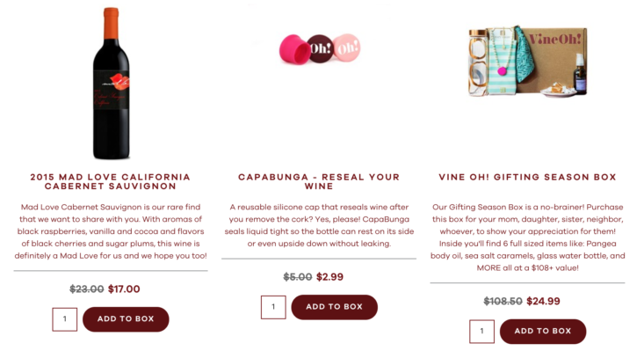Add Mad Love Cabernet to box
644x351 pixels.
(126, 319)
